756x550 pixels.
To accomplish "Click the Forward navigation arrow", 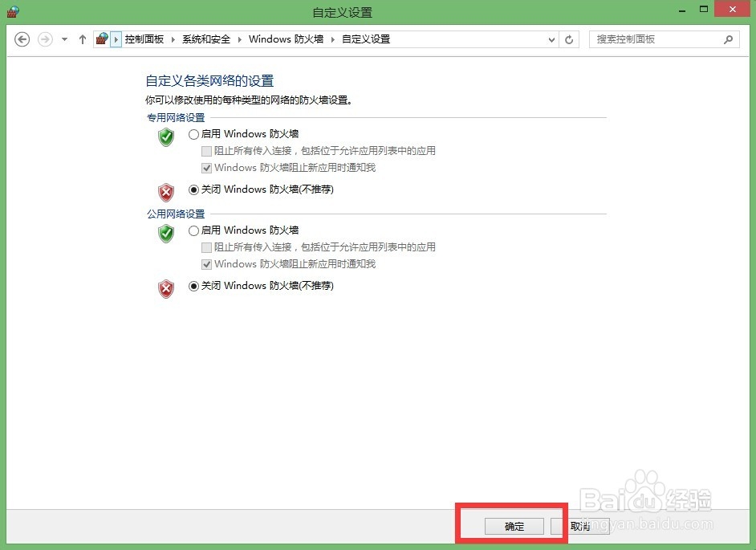I will point(45,39).
